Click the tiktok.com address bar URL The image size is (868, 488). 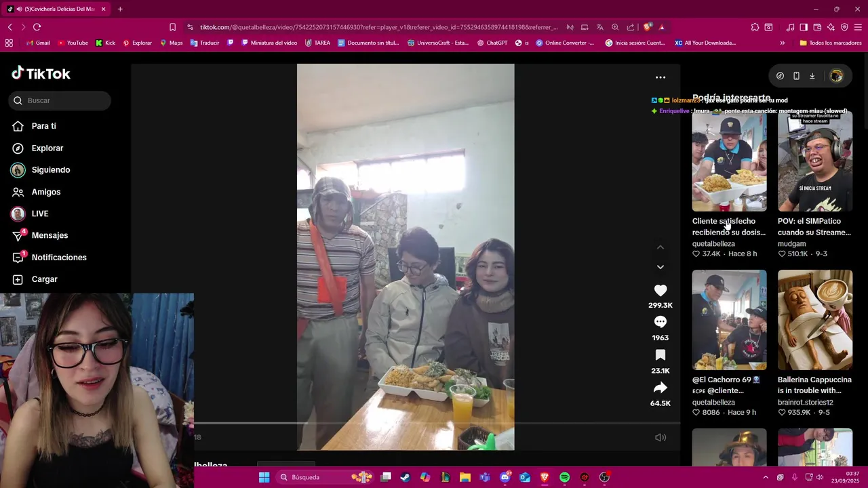(x=378, y=27)
